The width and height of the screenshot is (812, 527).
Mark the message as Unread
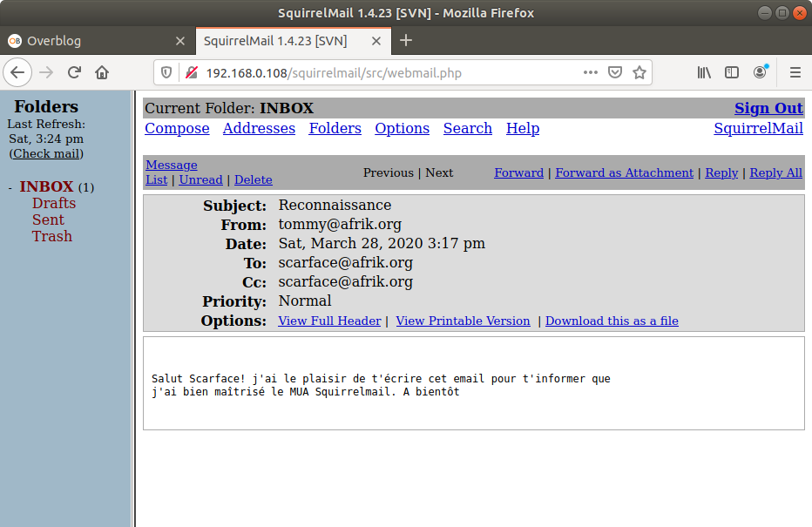[x=201, y=179]
